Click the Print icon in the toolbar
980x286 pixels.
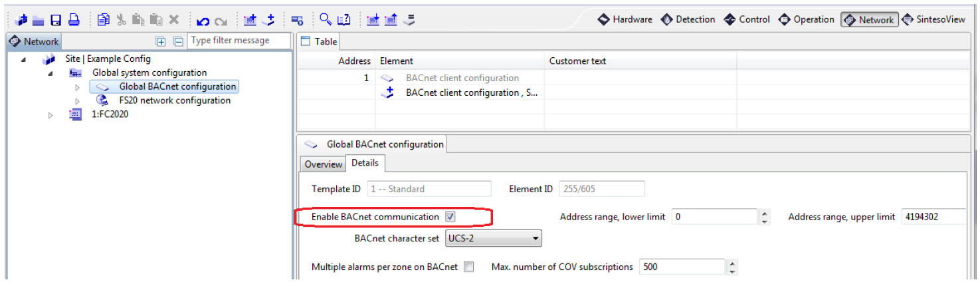click(x=73, y=20)
